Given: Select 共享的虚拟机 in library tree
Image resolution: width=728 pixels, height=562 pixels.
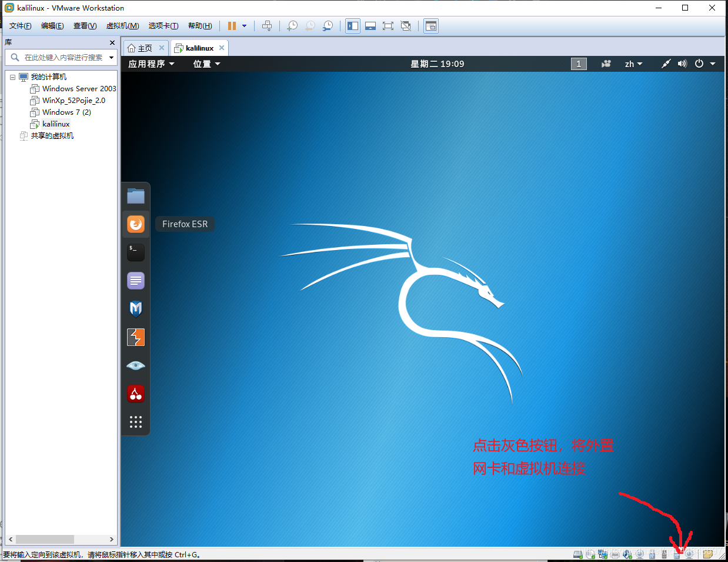Looking at the screenshot, I should point(52,136).
